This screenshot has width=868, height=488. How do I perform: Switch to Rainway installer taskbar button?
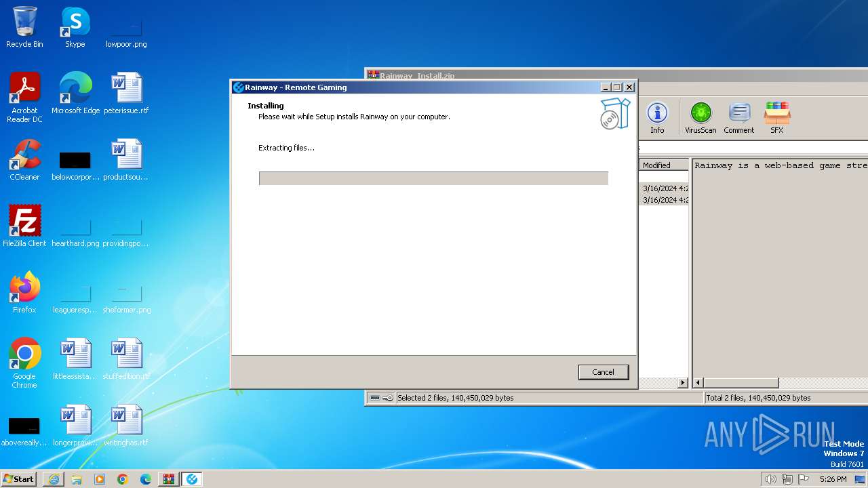(192, 479)
